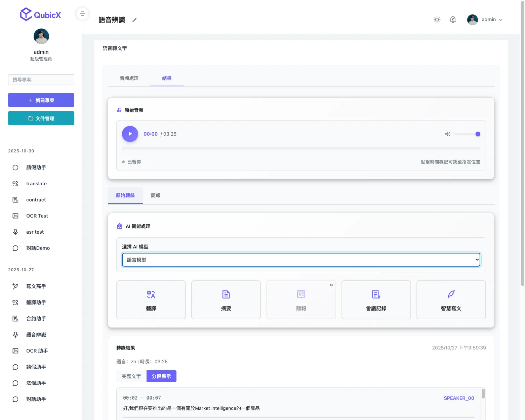Image resolution: width=525 pixels, height=420 pixels.
Task: Switch transcript view to 完整文字
Action: coord(131,376)
